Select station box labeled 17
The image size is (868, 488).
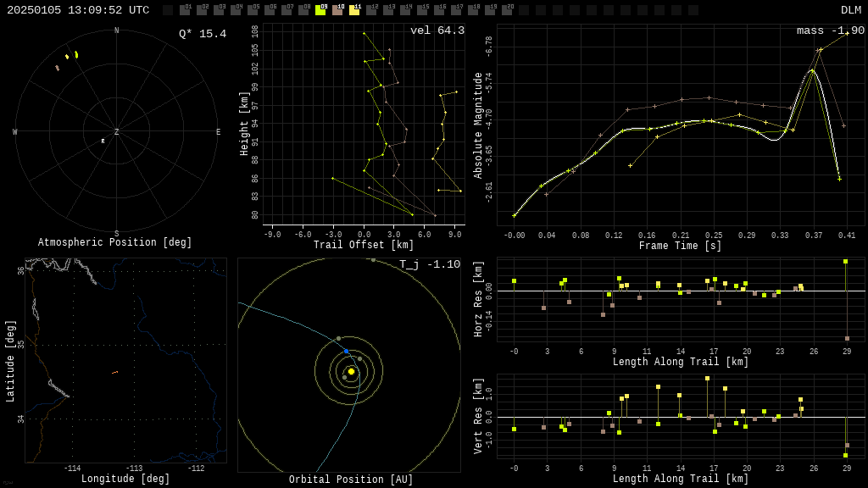455,10
